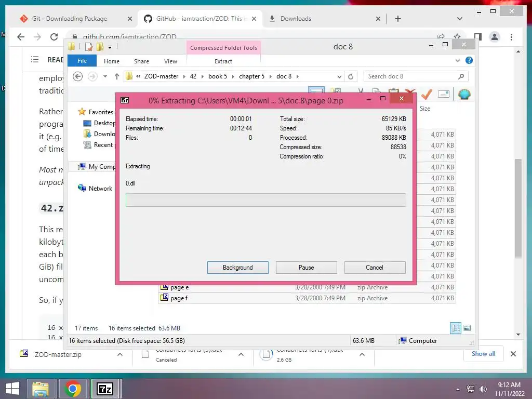
Task: Select file 'page e' in list
Action: [x=179, y=287]
